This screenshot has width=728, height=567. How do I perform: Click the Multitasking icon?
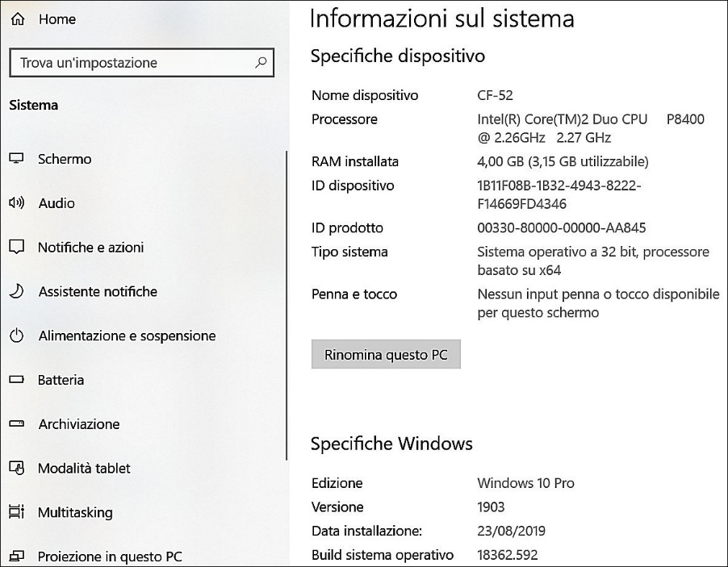(x=16, y=512)
